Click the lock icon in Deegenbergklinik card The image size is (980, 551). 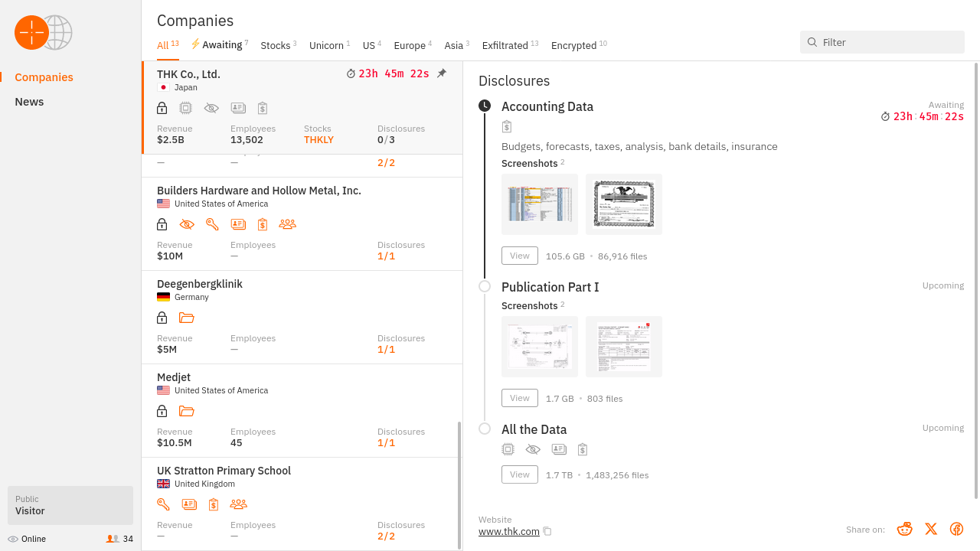(x=162, y=318)
